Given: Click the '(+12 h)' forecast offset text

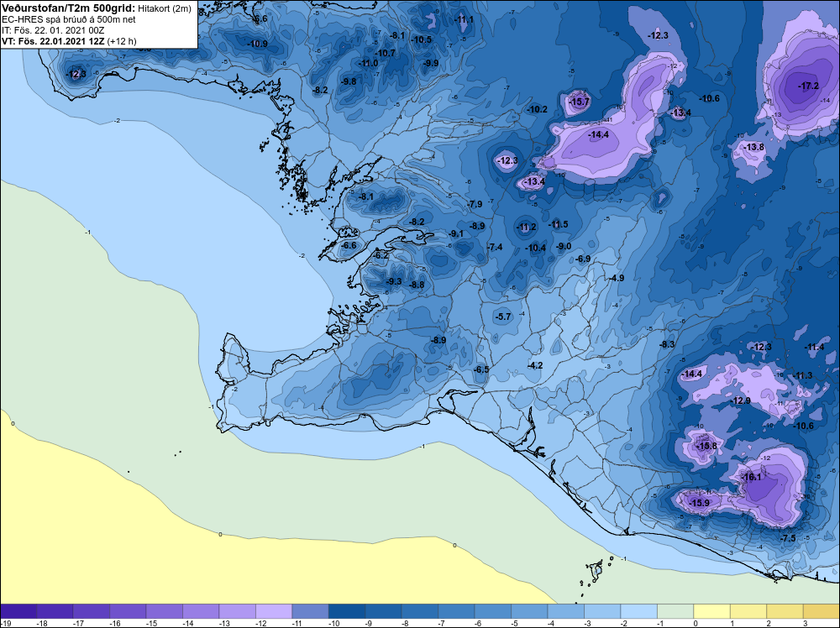Looking at the screenshot, I should (122, 41).
